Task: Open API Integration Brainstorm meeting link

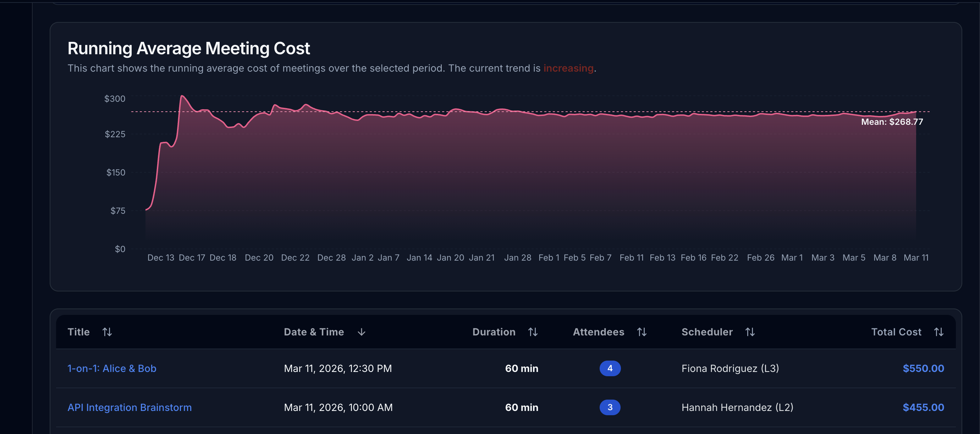Action: coord(130,407)
